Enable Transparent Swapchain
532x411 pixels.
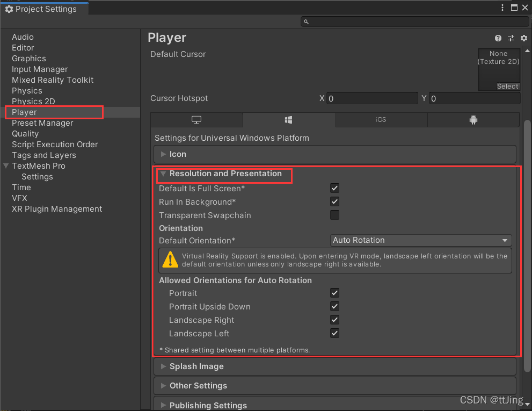[334, 215]
